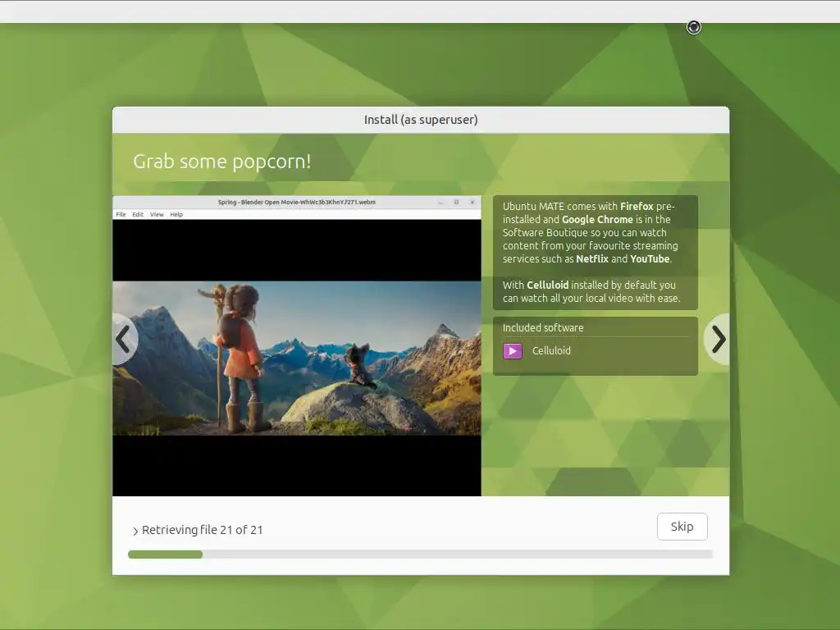Go back to the previous slide
The width and height of the screenshot is (840, 630).
click(x=125, y=339)
